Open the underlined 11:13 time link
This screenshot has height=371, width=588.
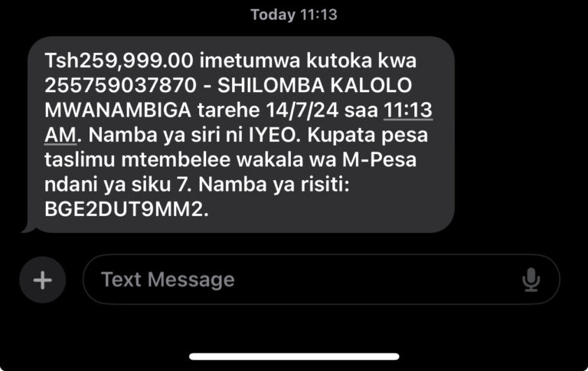(x=408, y=110)
